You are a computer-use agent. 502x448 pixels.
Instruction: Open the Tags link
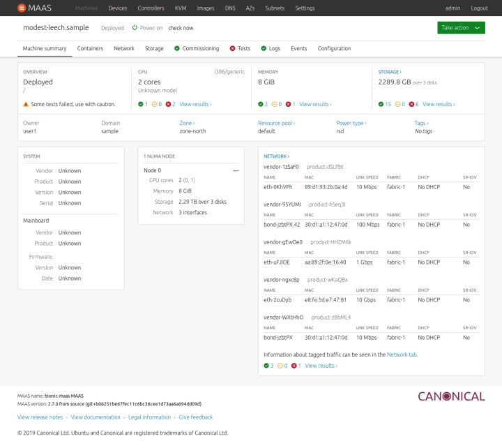(x=421, y=123)
